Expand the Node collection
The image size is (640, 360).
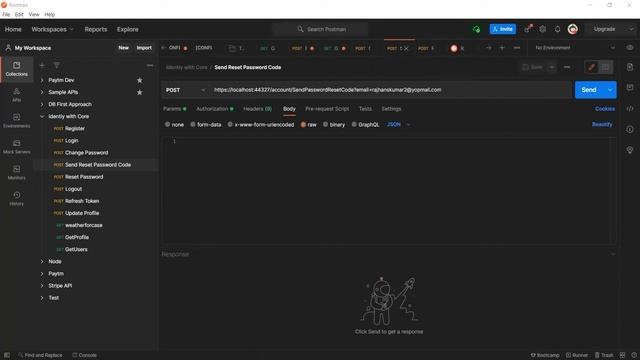(42, 262)
